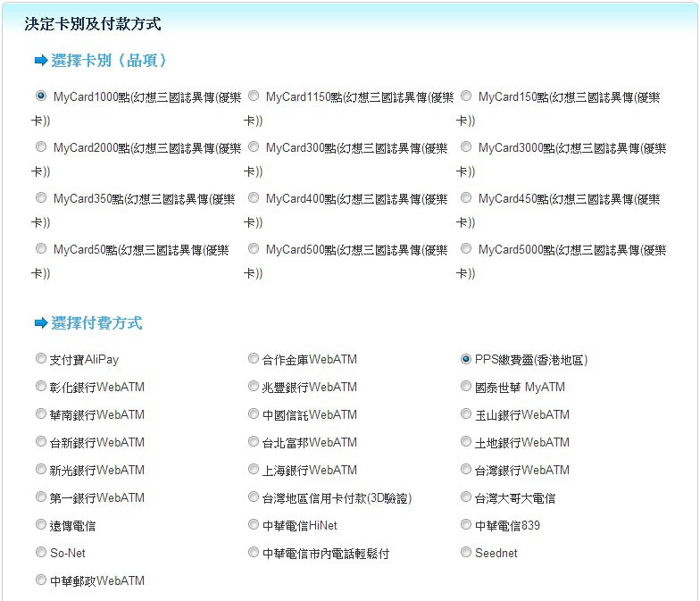This screenshot has width=700, height=601.
Task: Select 台北富邦WebATM payment option
Action: point(254,441)
